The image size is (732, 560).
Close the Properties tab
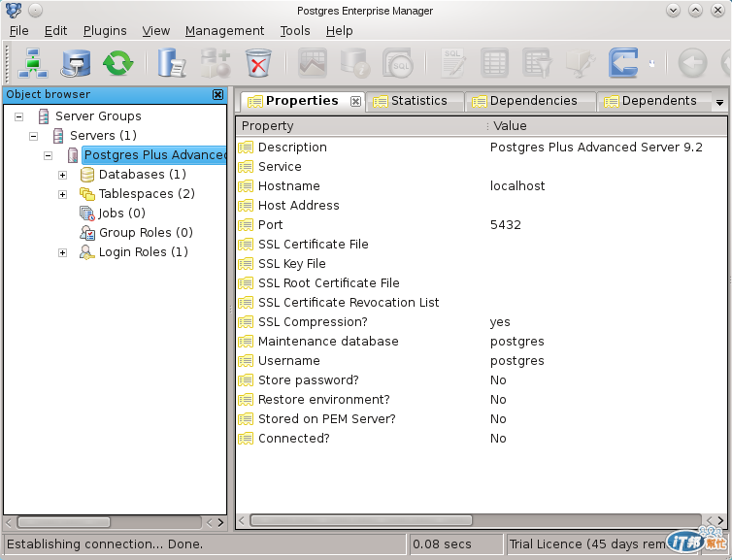[x=355, y=101]
